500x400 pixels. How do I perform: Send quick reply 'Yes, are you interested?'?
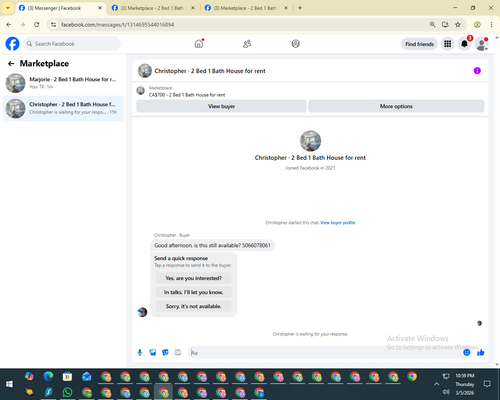tap(193, 278)
